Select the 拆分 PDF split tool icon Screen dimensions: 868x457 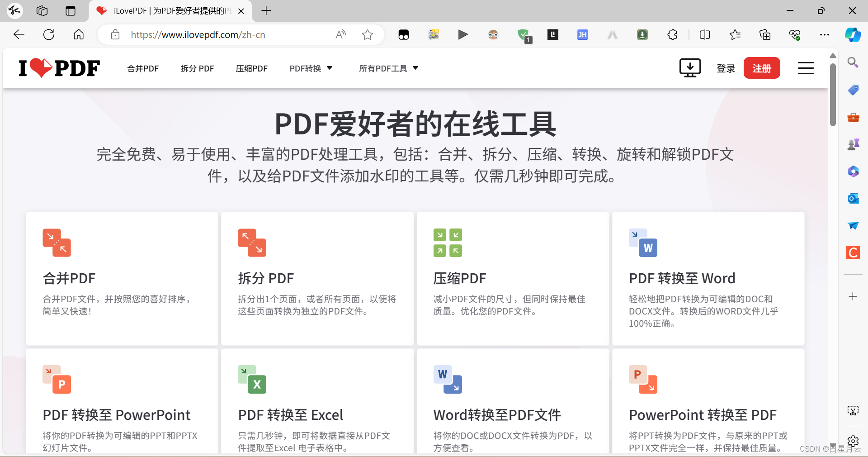click(252, 243)
